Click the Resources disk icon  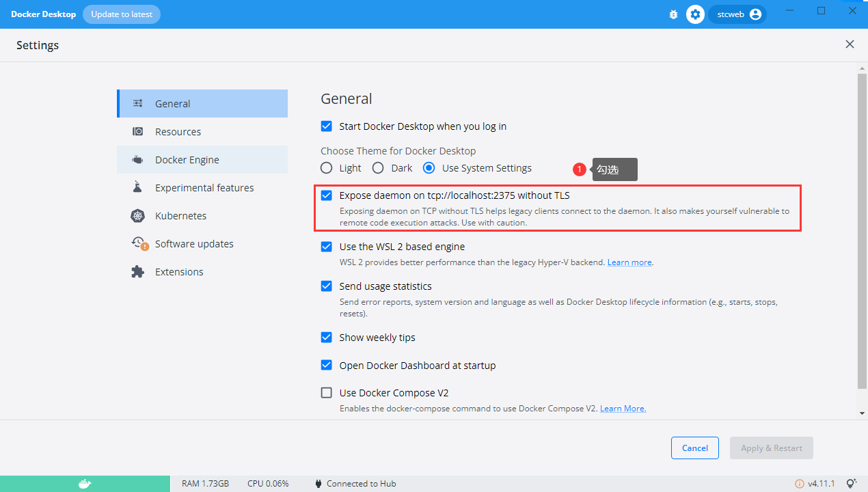tap(137, 132)
